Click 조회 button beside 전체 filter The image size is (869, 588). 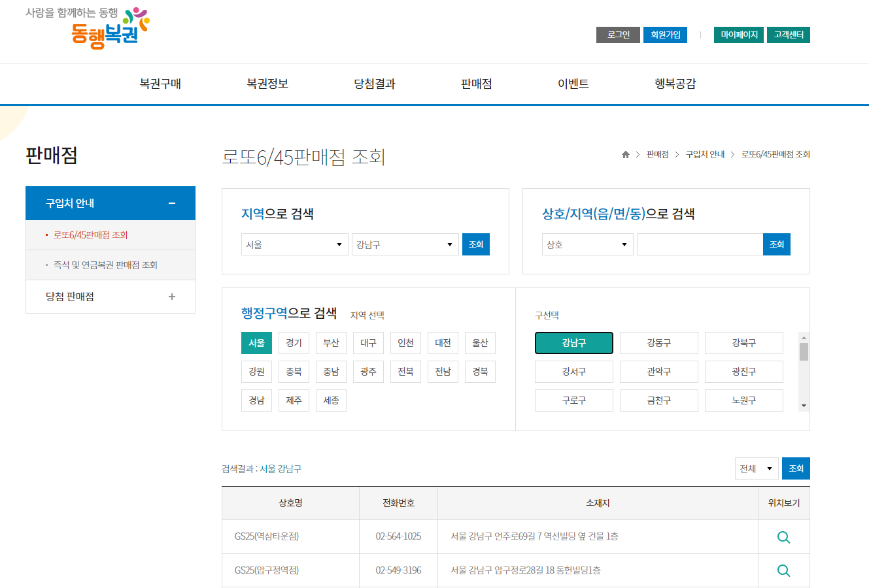pyautogui.click(x=796, y=468)
